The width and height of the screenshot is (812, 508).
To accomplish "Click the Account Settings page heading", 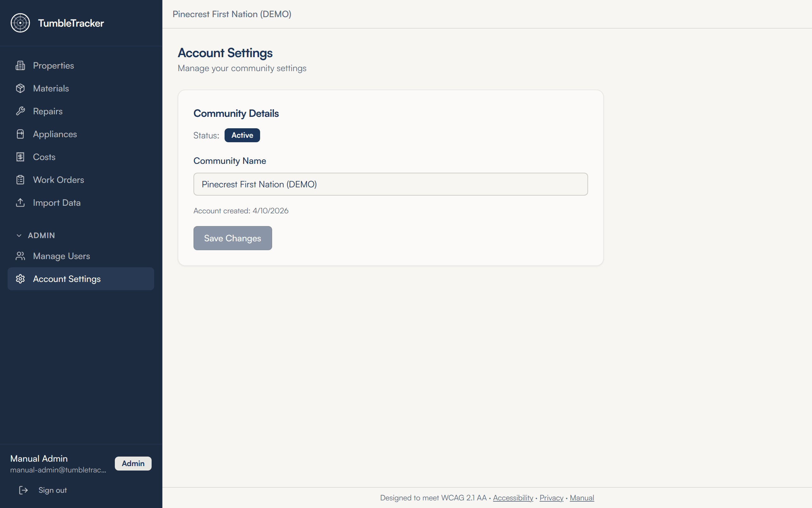I will (x=225, y=53).
